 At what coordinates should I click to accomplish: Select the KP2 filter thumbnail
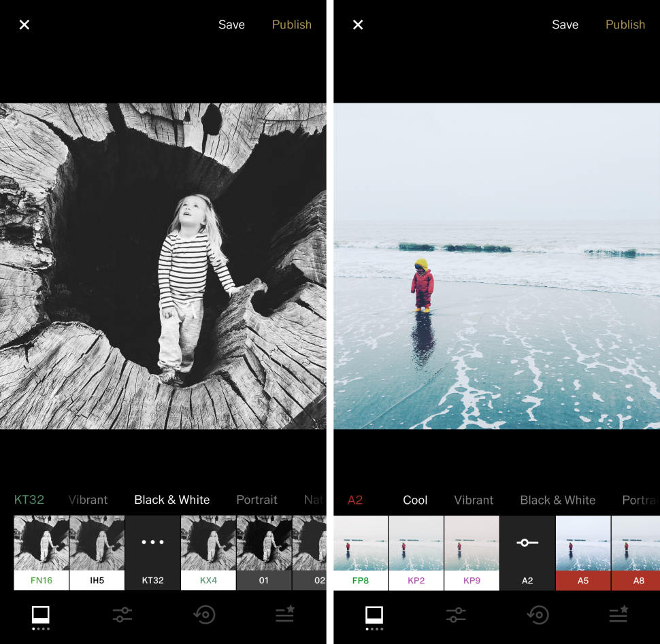(416, 551)
